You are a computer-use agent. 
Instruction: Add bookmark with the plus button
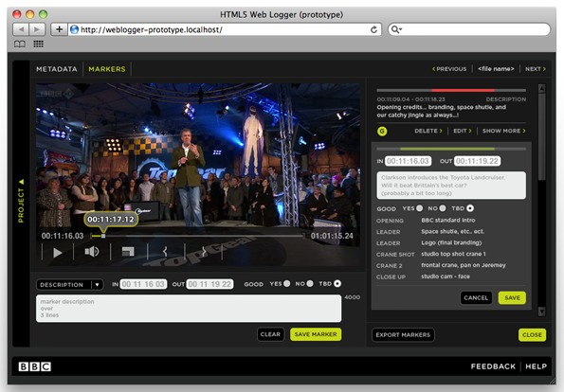tap(59, 29)
